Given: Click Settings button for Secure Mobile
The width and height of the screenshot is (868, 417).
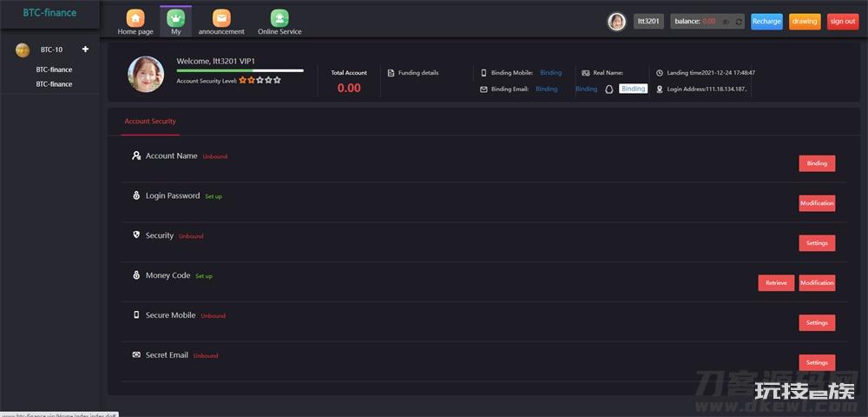Looking at the screenshot, I should point(817,323).
